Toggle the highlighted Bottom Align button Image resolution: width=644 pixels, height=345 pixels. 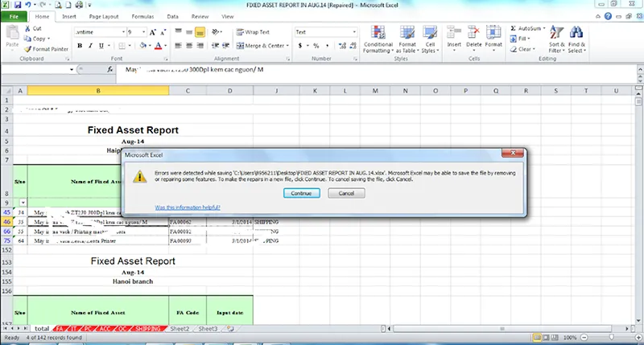point(200,32)
